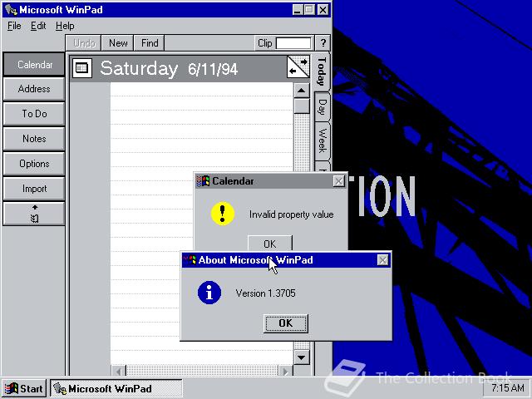532x399 pixels.
Task: Click the horizontal scrollbar left arrow
Action: [x=118, y=372]
